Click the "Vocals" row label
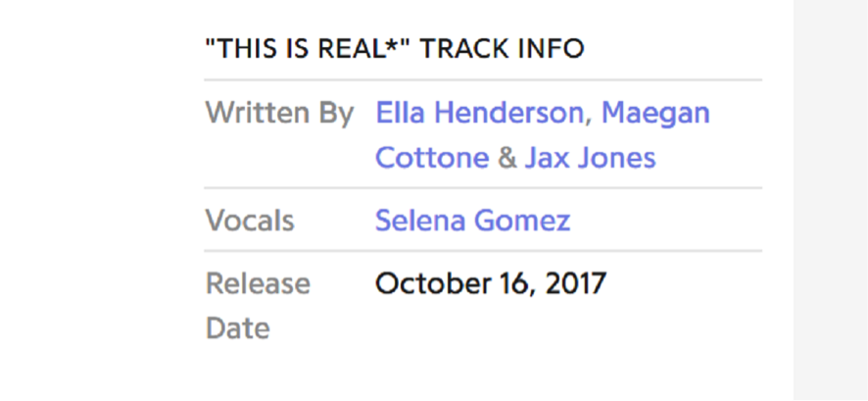 pos(250,221)
